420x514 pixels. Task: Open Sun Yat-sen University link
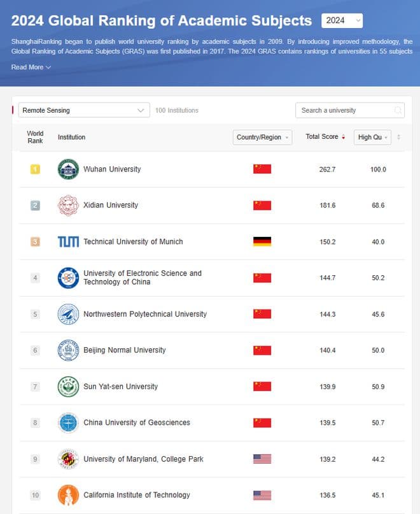[x=120, y=387]
